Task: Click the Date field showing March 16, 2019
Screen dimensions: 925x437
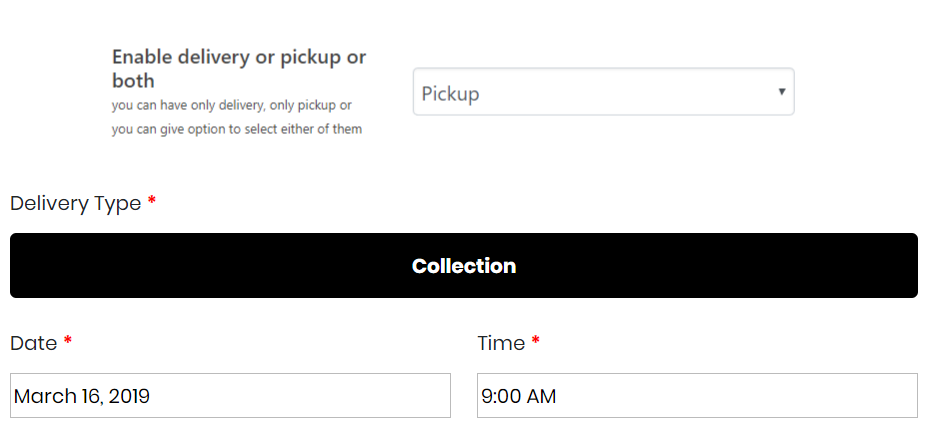Action: coord(230,396)
